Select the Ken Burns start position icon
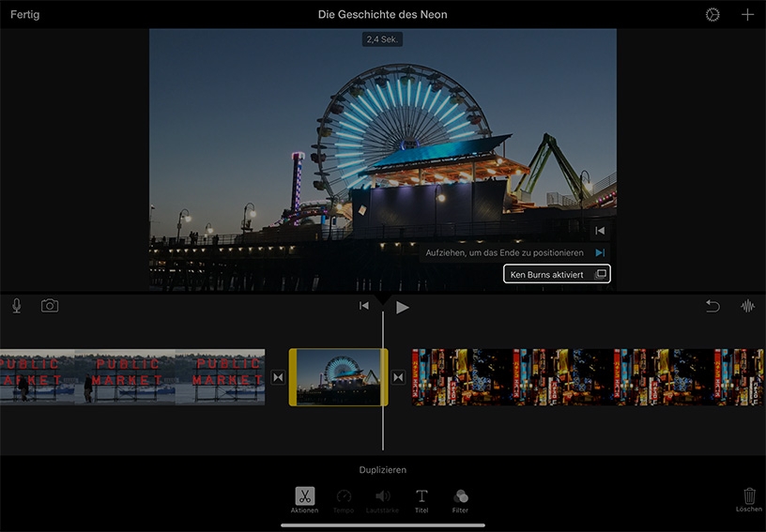The image size is (766, 532). pyautogui.click(x=600, y=231)
